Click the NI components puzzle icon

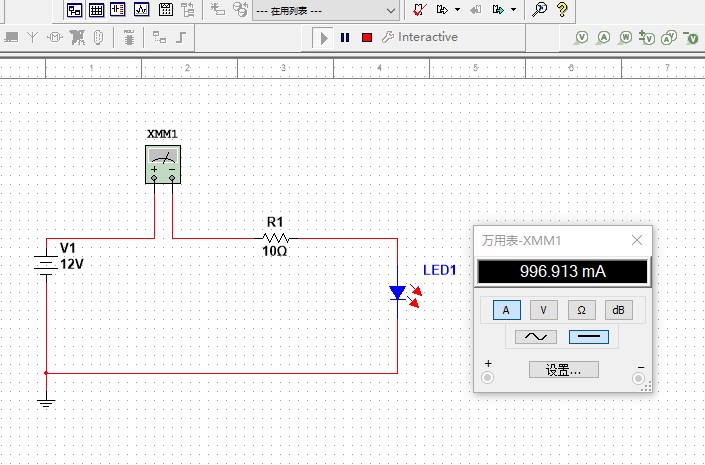77,37
